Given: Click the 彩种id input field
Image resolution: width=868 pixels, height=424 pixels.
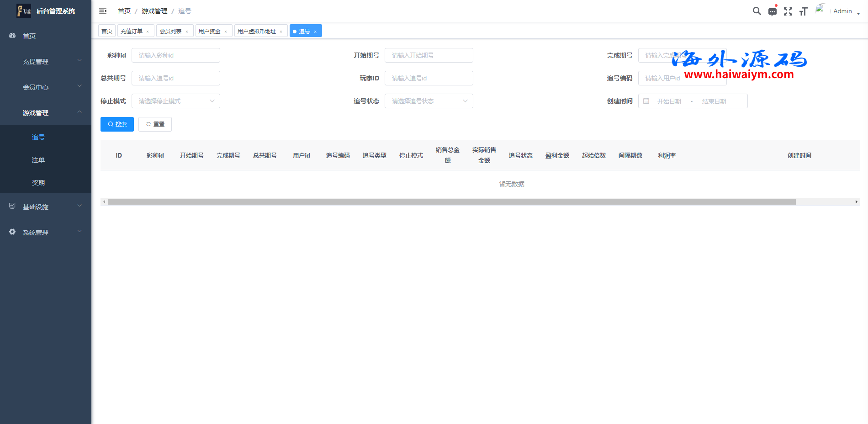Looking at the screenshot, I should point(175,55).
